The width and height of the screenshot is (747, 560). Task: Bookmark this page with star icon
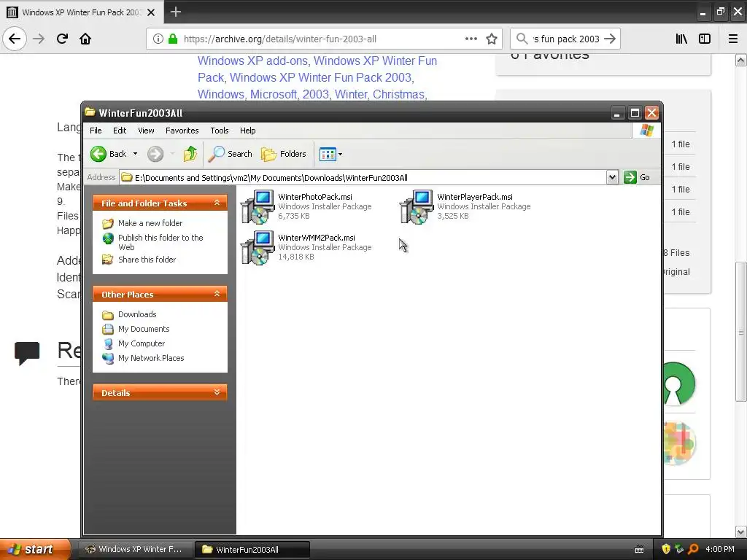(x=492, y=39)
